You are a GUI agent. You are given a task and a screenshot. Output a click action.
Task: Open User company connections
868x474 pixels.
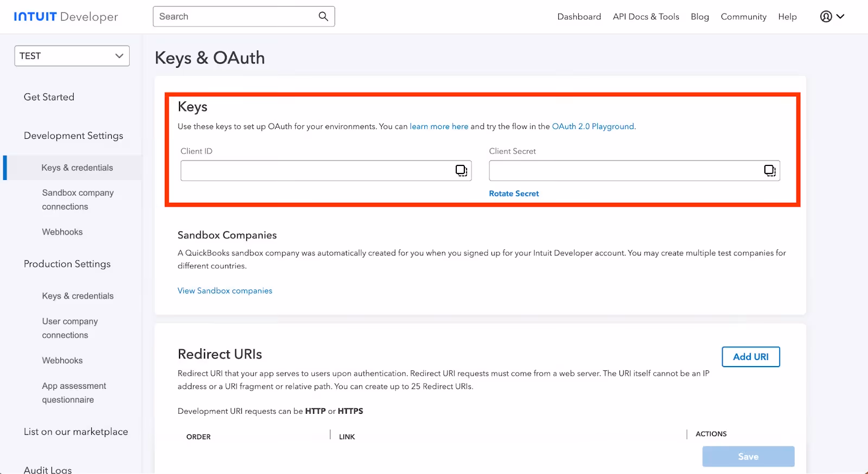[x=70, y=328]
